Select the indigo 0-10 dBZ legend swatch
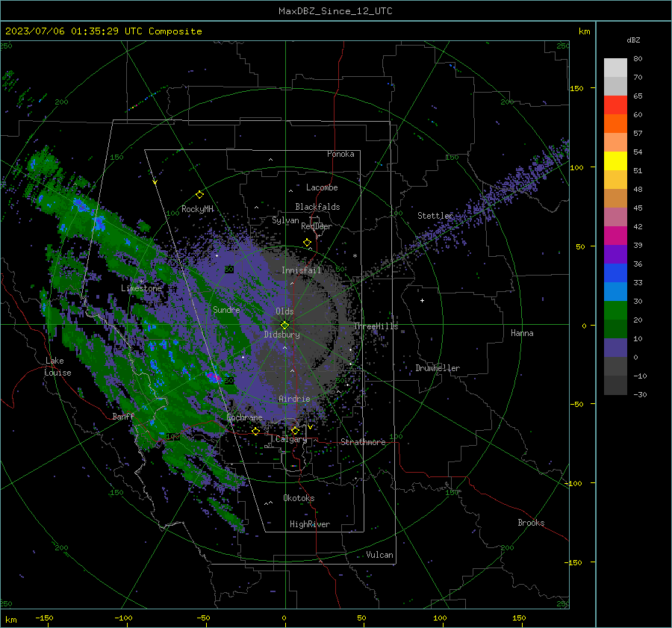672x628 pixels. [x=615, y=348]
